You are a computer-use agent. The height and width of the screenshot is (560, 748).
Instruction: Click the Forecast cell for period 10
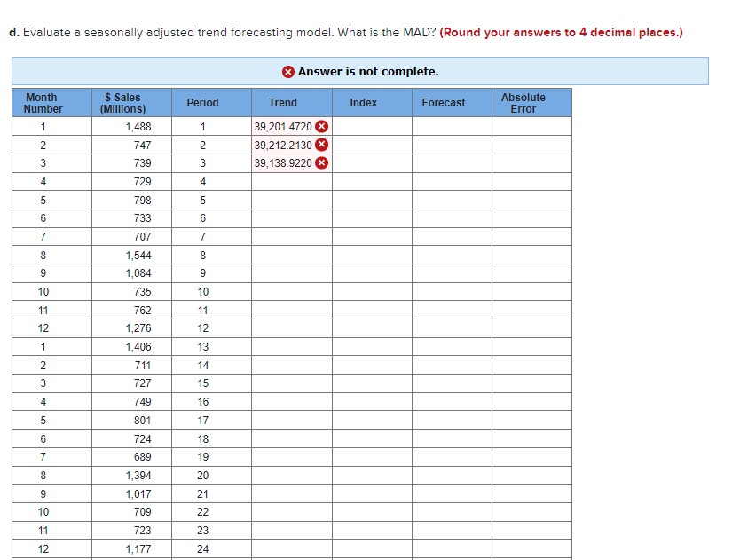pyautogui.click(x=453, y=292)
